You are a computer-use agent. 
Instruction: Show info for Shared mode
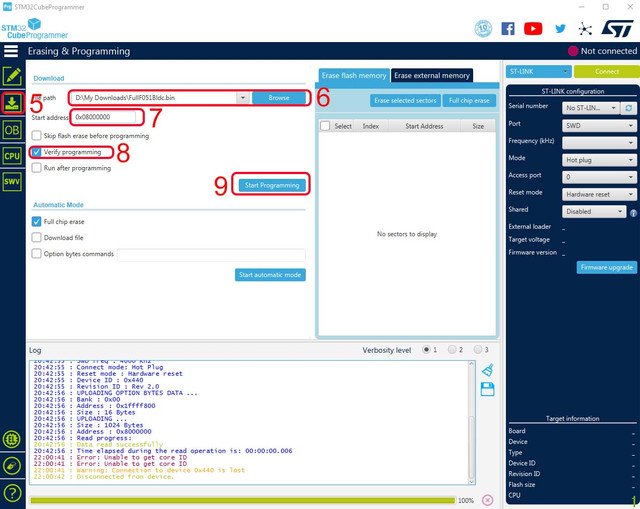(633, 213)
